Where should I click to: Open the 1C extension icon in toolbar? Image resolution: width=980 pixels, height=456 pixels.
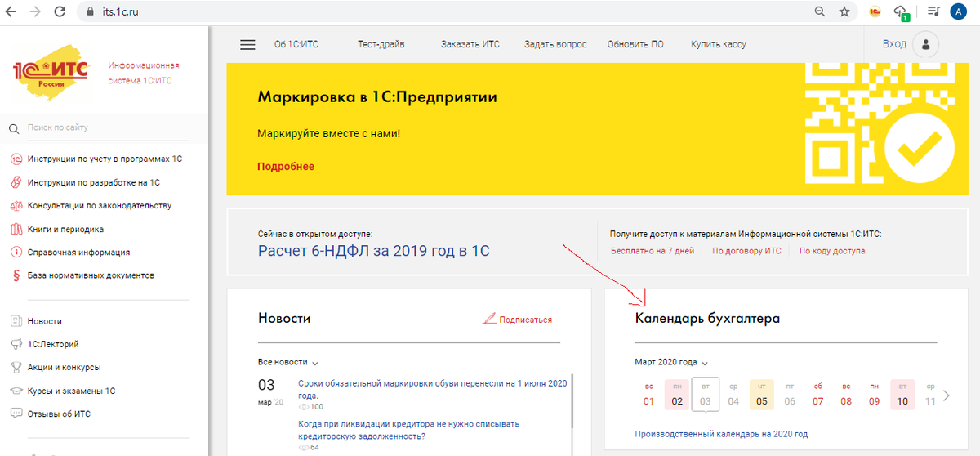(875, 11)
